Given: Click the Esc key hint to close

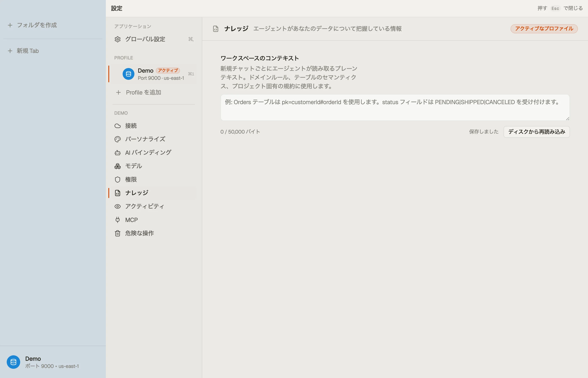Looking at the screenshot, I should (555, 8).
